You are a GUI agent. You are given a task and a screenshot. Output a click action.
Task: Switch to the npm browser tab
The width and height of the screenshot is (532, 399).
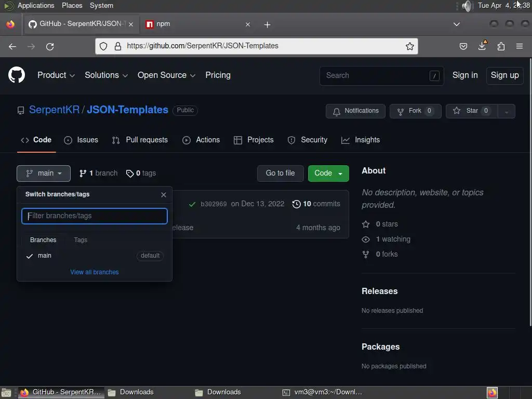point(198,24)
